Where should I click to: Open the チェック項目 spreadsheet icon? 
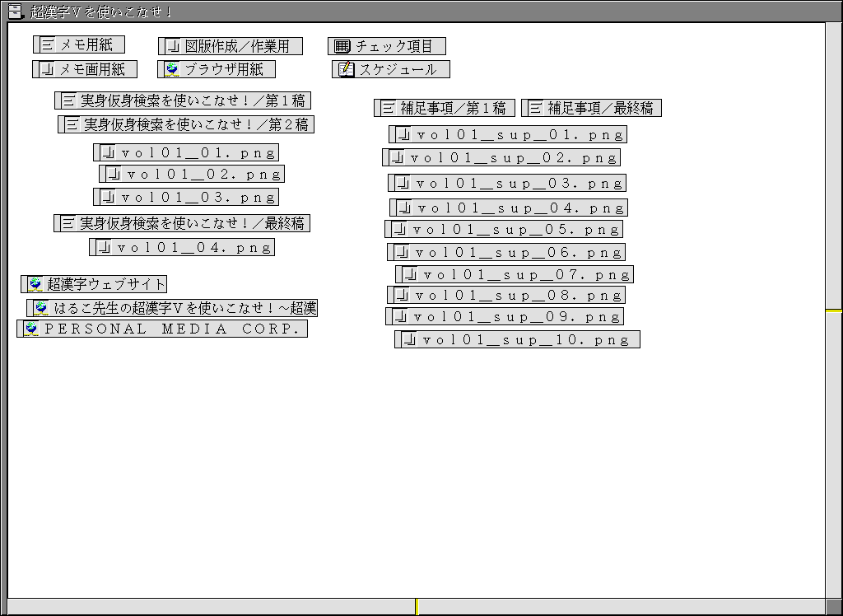342,46
